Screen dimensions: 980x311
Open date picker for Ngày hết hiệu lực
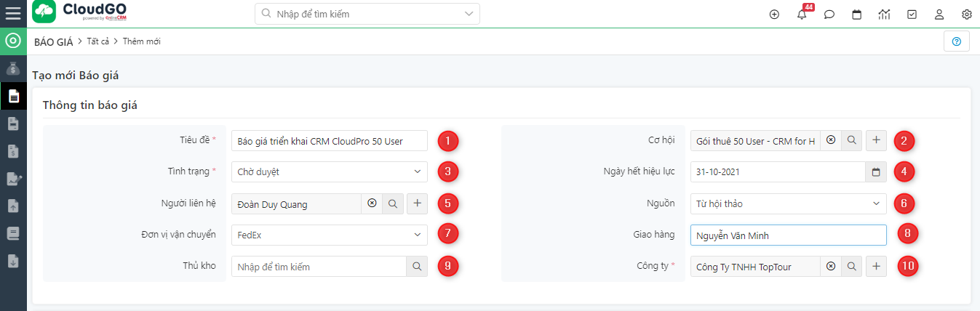(876, 172)
